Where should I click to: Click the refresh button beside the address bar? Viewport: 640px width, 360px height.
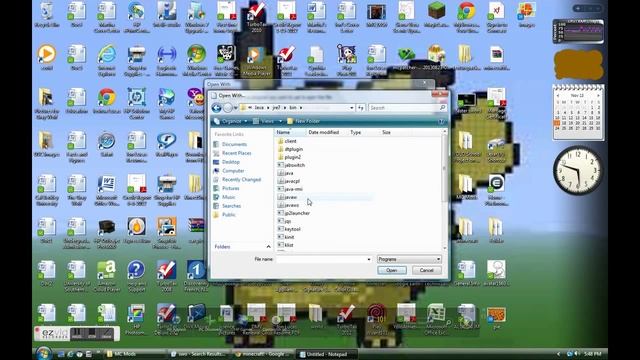point(360,108)
